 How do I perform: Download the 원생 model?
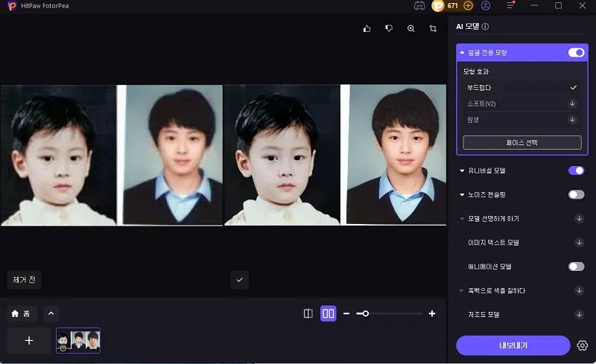[572, 119]
